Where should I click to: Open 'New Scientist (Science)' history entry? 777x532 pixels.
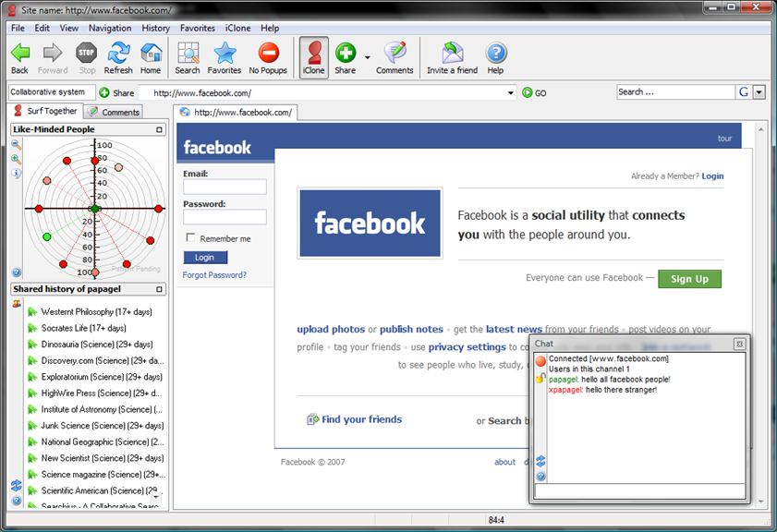[96, 459]
